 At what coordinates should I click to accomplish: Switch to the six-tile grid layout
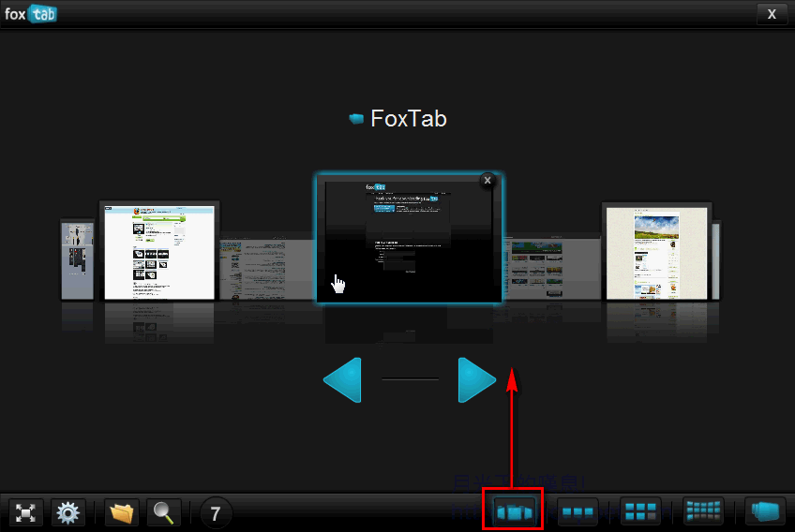[x=641, y=512]
